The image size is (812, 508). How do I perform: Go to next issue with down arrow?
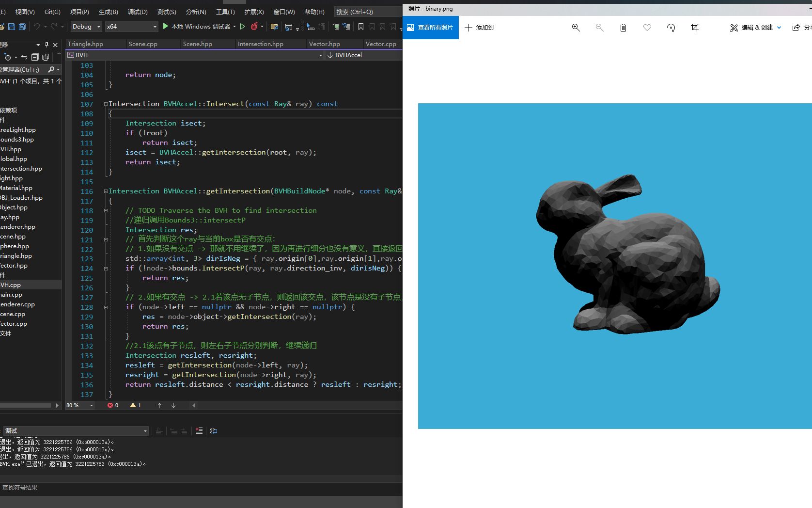(x=173, y=405)
